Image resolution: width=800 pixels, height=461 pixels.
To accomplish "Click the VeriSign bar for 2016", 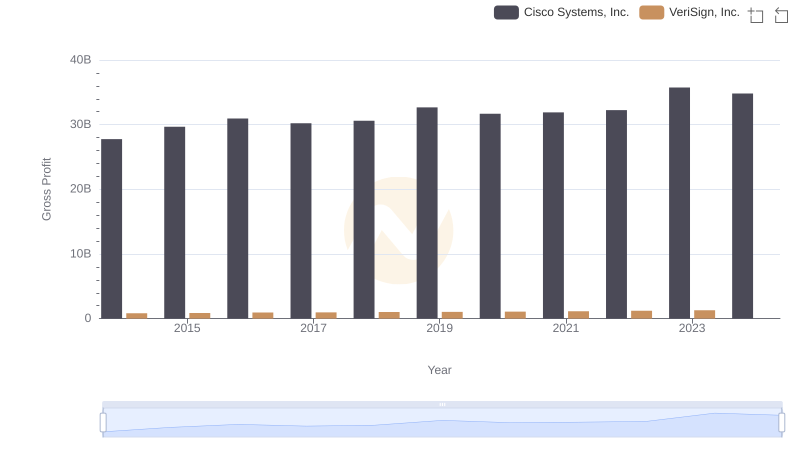I will point(263,316).
